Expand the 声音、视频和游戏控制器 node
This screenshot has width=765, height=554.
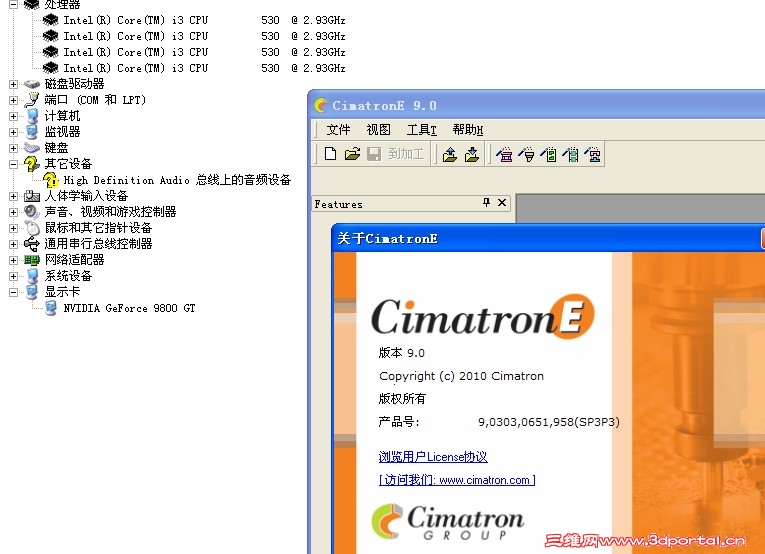14,212
